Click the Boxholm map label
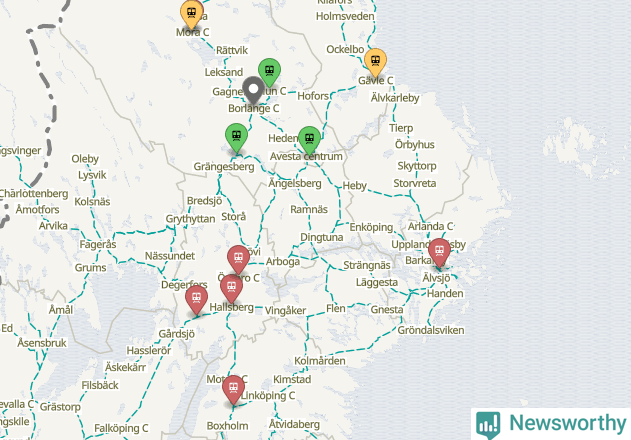Image resolution: width=631 pixels, height=440 pixels. (x=227, y=426)
